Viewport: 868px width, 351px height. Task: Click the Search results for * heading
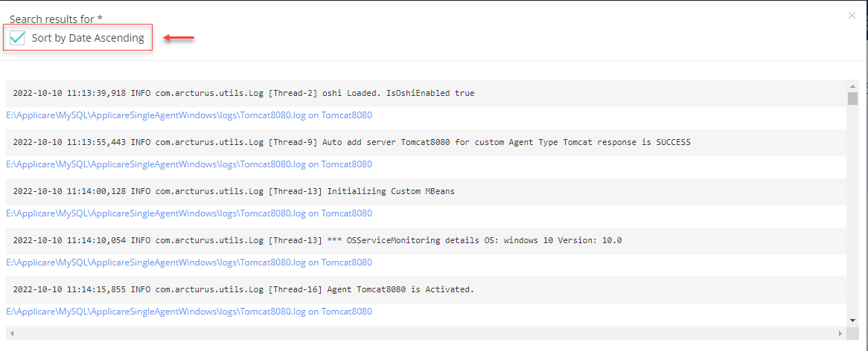(56, 19)
